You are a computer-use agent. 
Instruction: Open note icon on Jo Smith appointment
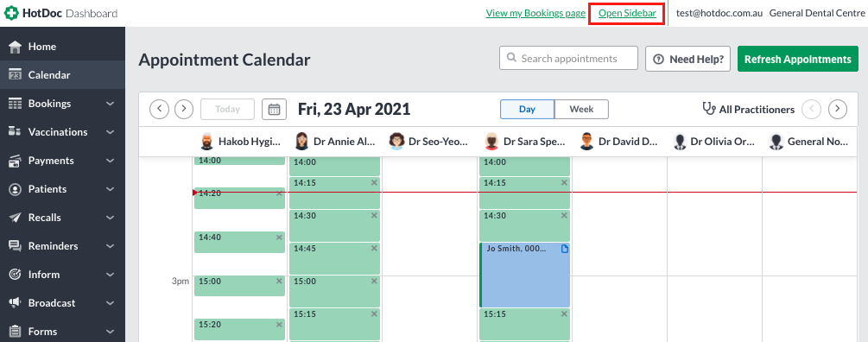(x=565, y=249)
